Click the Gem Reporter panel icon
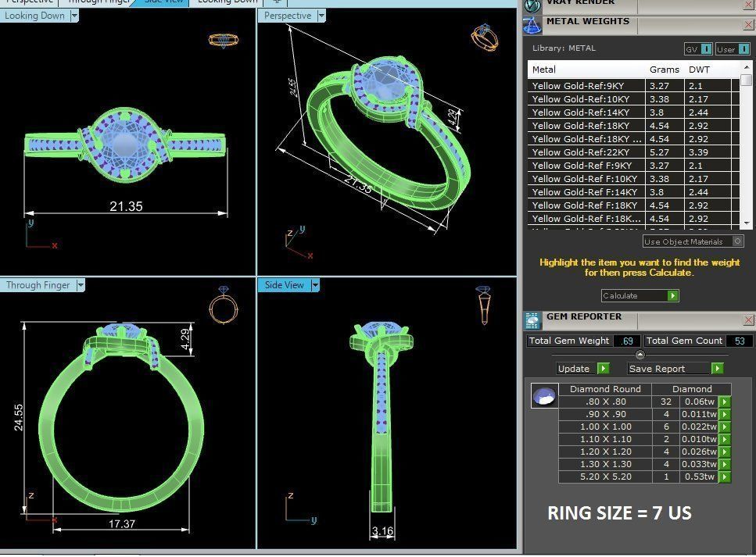This screenshot has width=756, height=557. click(532, 320)
